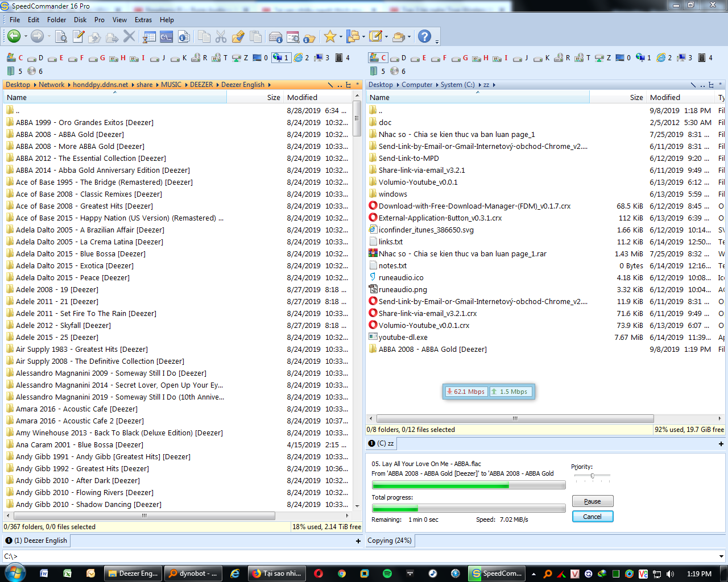Image resolution: width=728 pixels, height=582 pixels.
Task: Open the File menu
Action: pos(15,19)
